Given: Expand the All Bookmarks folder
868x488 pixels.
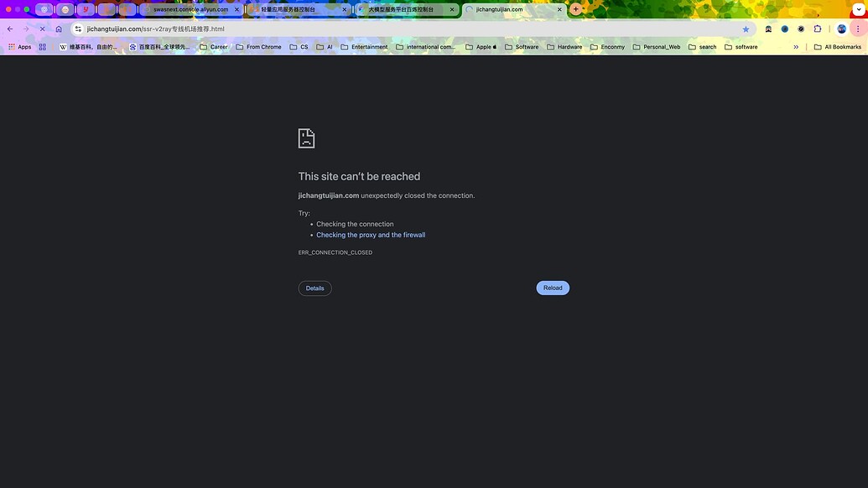Looking at the screenshot, I should (838, 47).
